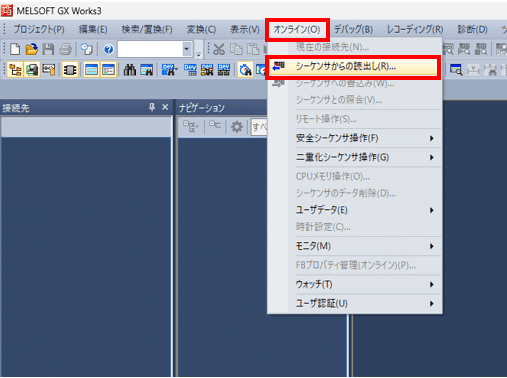Click 時計設定(C)... menu entry

coord(355,227)
